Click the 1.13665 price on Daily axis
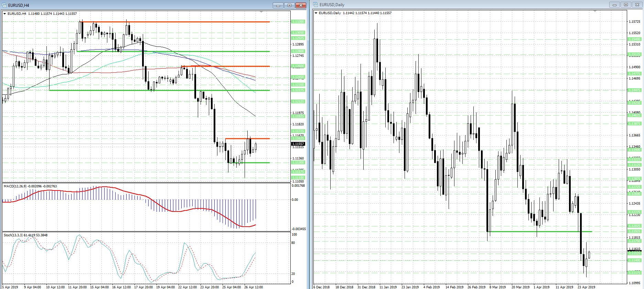Viewport: 644px width, 289px height. 634,135
